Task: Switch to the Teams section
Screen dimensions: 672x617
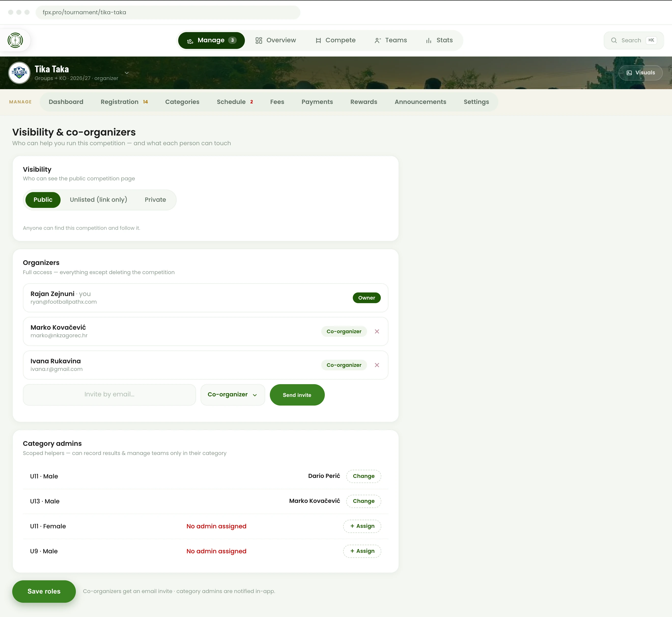Action: tap(391, 41)
